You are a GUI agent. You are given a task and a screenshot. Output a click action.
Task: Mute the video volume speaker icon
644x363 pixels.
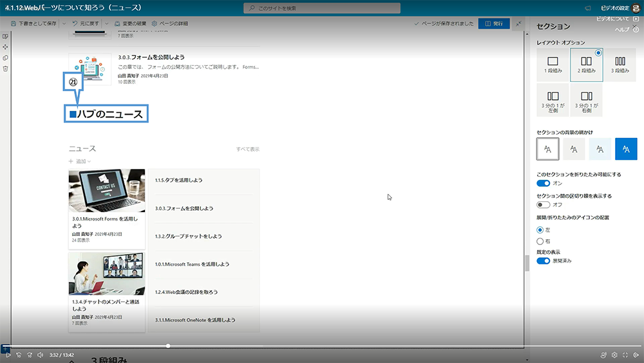40,355
